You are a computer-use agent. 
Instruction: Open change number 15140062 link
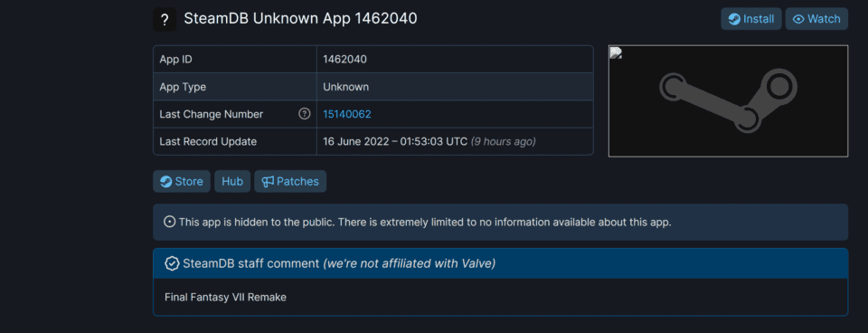pyautogui.click(x=347, y=114)
